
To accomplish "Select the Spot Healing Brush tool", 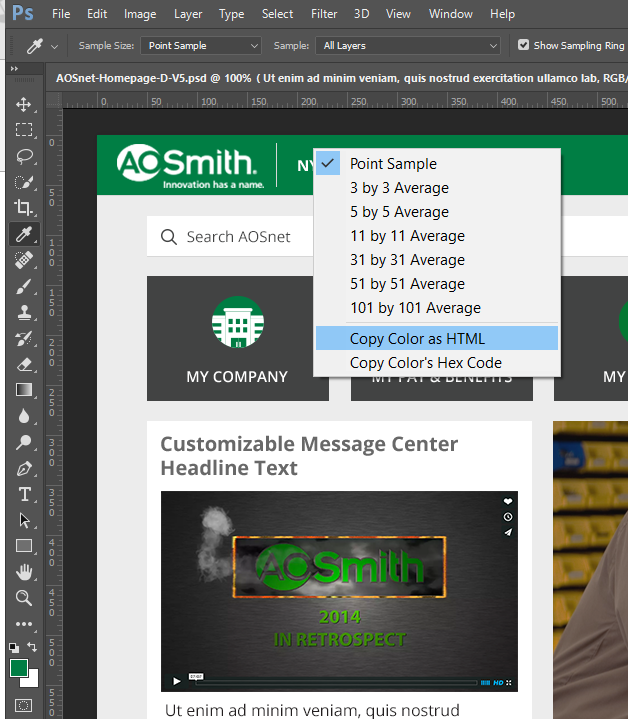I will pyautogui.click(x=24, y=260).
